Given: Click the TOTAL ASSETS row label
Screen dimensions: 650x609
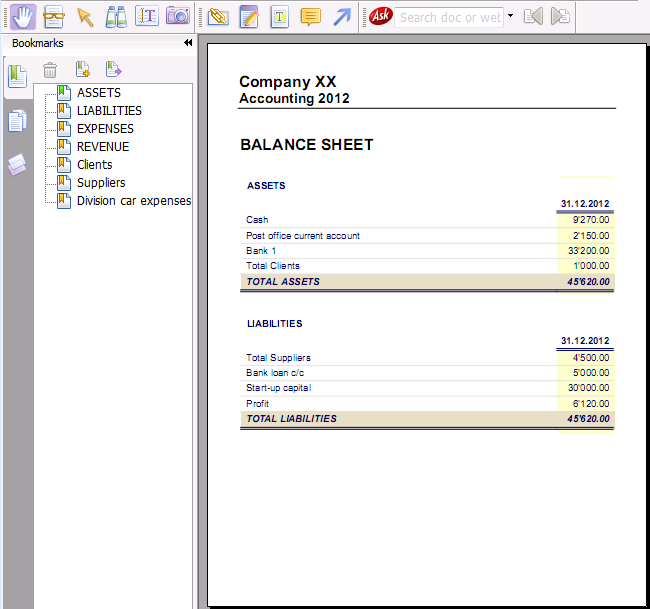Looking at the screenshot, I should (x=283, y=282).
